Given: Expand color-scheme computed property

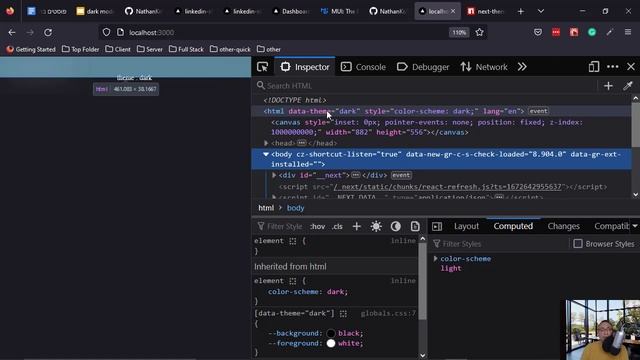Looking at the screenshot, I should (x=436, y=259).
